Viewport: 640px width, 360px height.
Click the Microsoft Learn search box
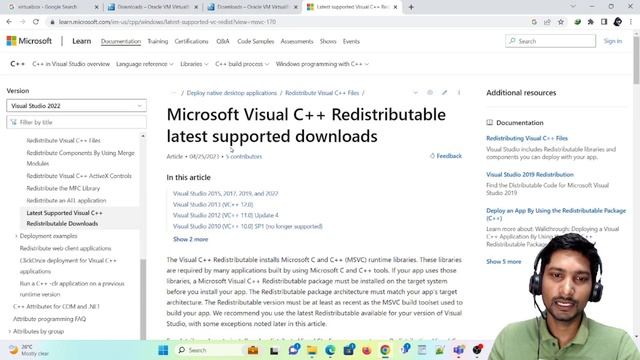point(550,41)
